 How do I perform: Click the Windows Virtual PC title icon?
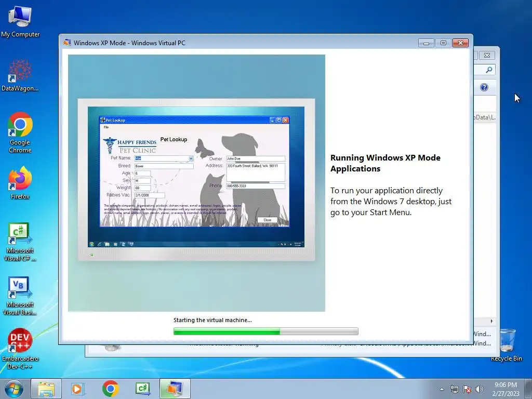67,43
